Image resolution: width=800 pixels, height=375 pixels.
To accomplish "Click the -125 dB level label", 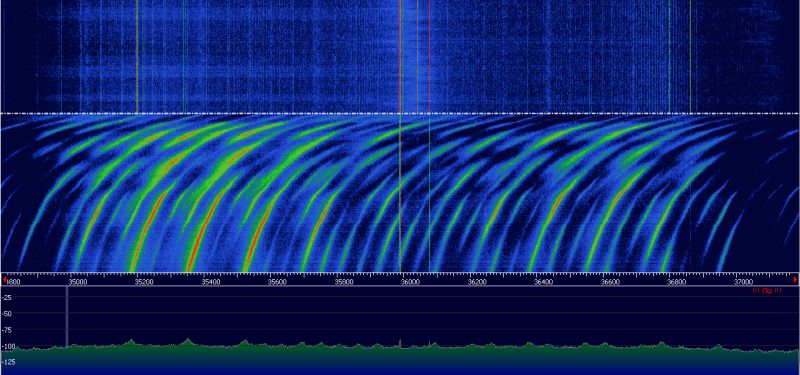I will (8, 362).
